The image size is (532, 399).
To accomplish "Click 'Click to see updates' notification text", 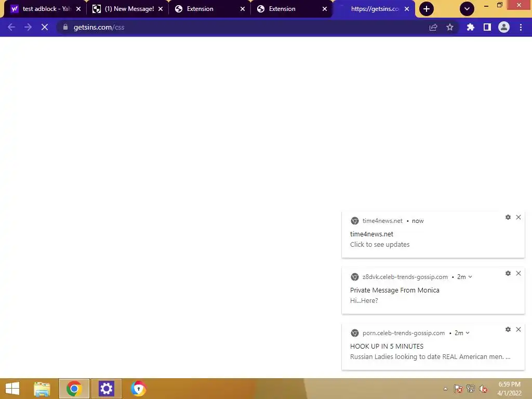I will coord(380,245).
